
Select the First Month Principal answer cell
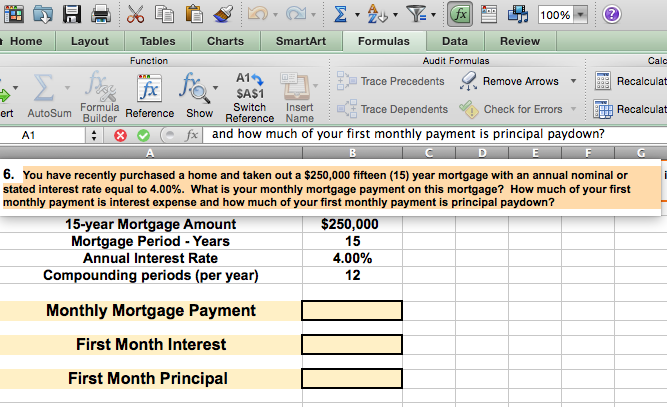pos(352,379)
